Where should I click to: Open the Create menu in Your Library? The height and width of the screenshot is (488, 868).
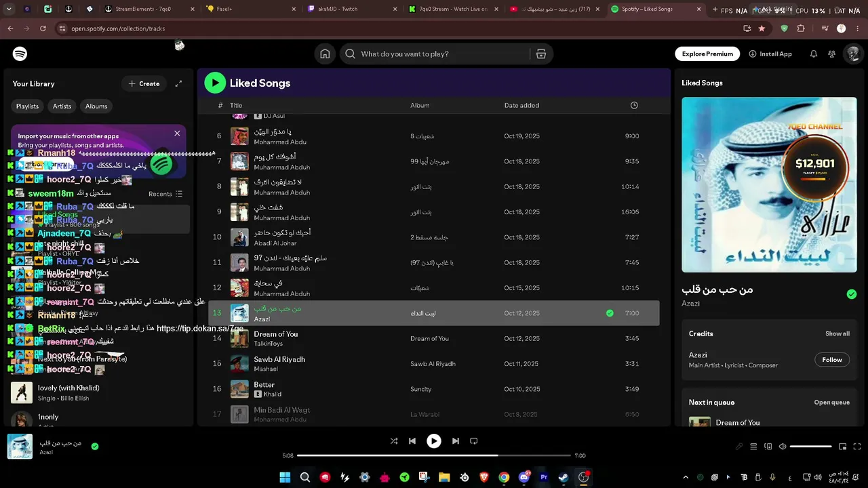144,83
